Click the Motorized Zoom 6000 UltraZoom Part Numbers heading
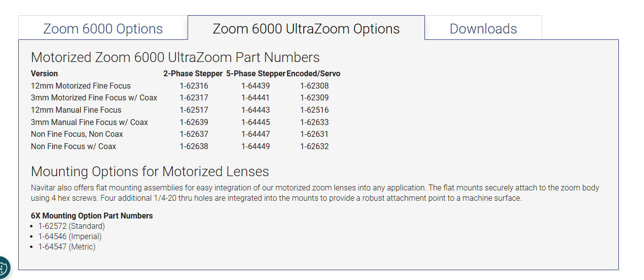This screenshot has height=280, width=644. [175, 57]
